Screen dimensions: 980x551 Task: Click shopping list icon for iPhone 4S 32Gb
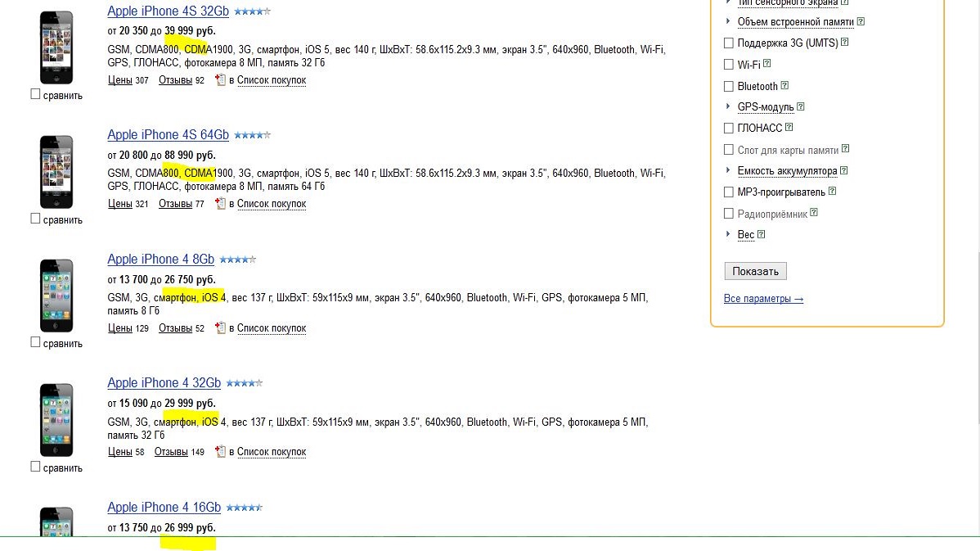(x=219, y=80)
